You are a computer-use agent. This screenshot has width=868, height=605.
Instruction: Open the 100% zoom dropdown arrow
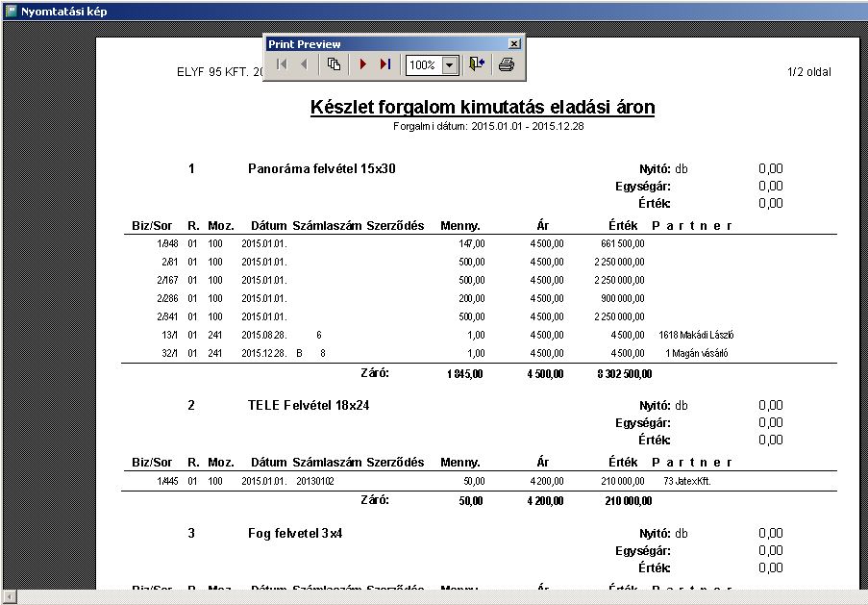pyautogui.click(x=449, y=65)
